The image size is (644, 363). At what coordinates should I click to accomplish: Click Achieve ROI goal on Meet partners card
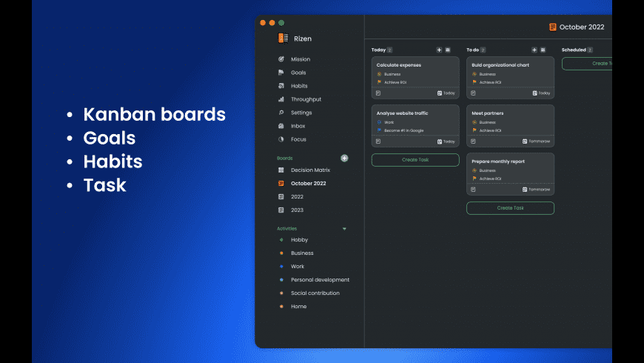tap(486, 130)
